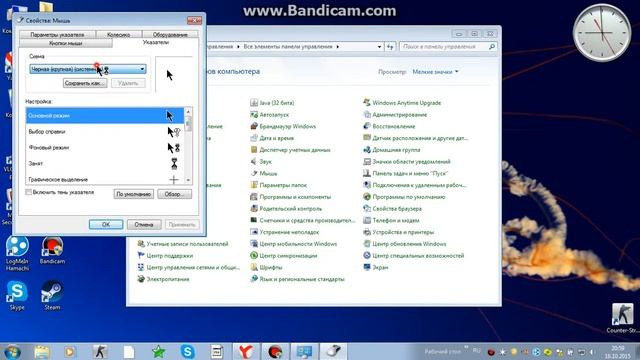
Task: Open Брандмауэр Windows item
Action: pyautogui.click(x=283, y=127)
